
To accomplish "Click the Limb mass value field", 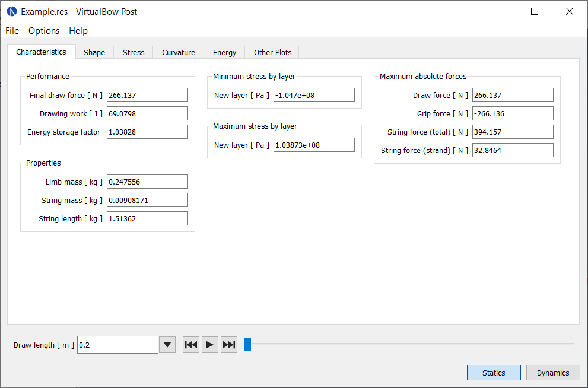I will pyautogui.click(x=147, y=182).
